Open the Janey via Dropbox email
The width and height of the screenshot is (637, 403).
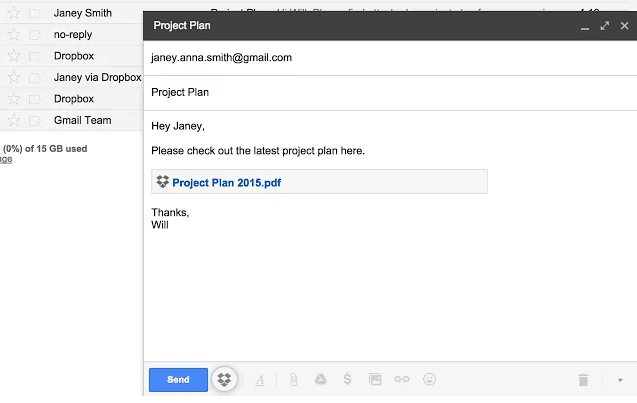(97, 77)
